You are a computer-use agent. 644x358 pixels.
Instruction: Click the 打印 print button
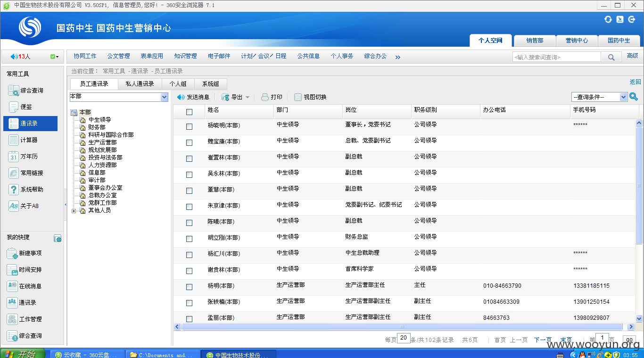point(272,97)
